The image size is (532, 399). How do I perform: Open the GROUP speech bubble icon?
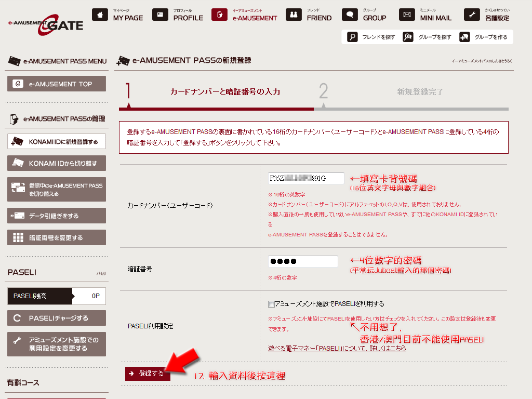tap(350, 15)
